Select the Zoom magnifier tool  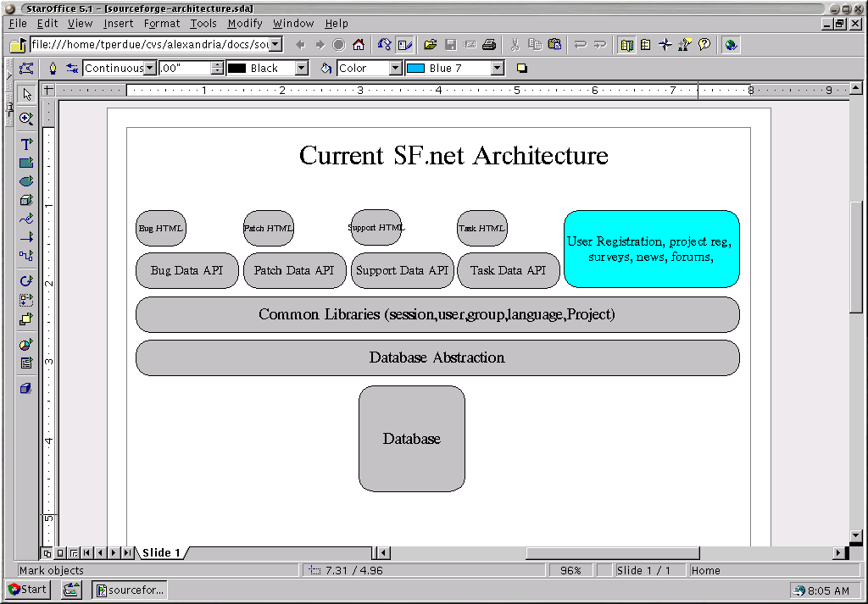26,119
